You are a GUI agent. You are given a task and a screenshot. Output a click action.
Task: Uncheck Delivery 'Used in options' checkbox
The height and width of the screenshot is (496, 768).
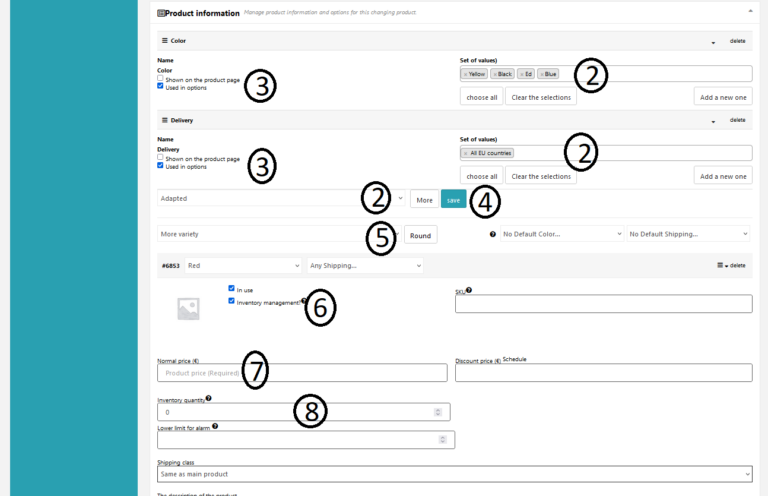coord(160,165)
